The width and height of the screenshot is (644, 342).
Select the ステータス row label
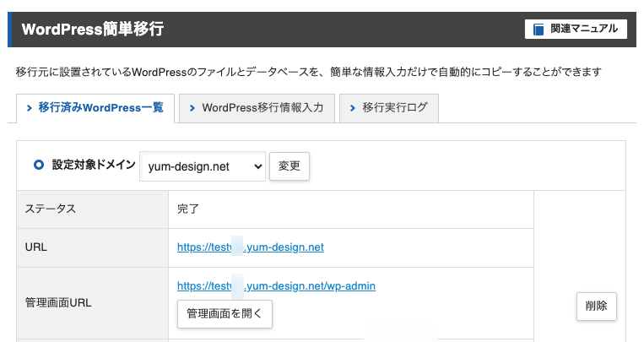click(x=51, y=209)
